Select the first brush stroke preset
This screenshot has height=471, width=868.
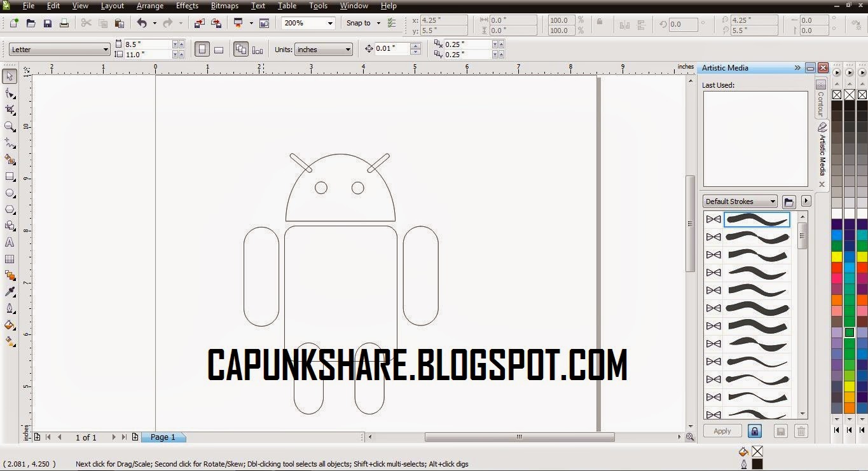point(757,219)
